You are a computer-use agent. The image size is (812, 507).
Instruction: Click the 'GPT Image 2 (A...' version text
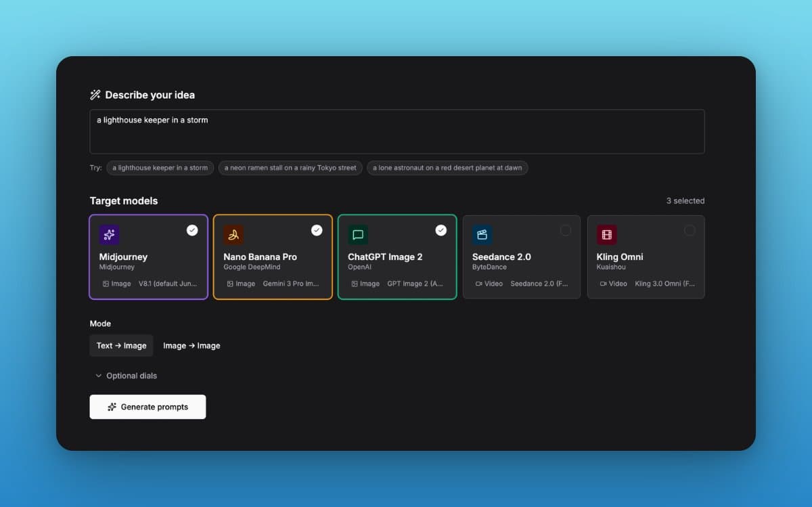point(415,284)
